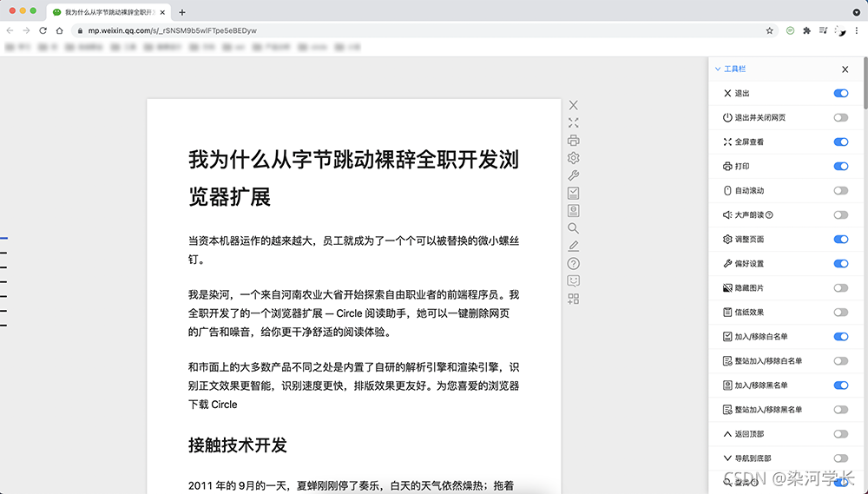The image size is (868, 494).
Task: Open a new tab with the plus button
Action: click(182, 12)
